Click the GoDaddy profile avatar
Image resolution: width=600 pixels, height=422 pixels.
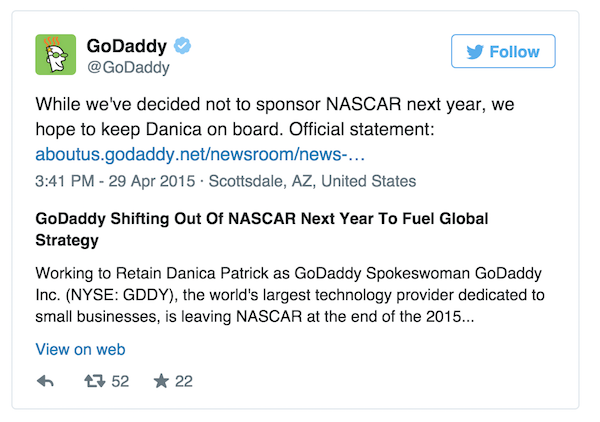coord(55,54)
